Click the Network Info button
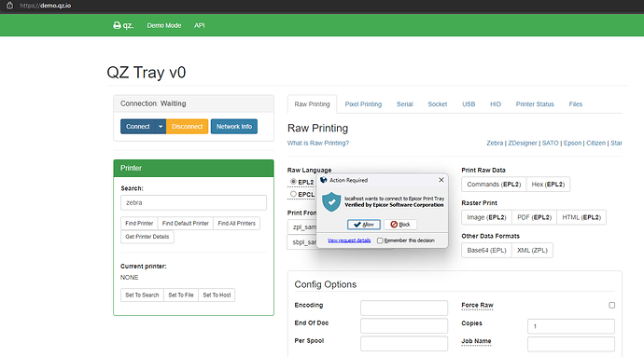 pyautogui.click(x=234, y=127)
